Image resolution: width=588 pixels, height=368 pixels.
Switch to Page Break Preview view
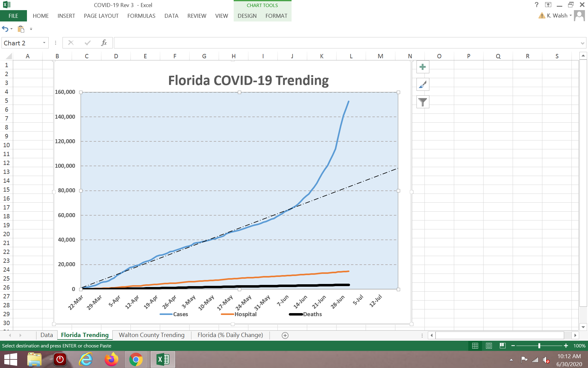coord(503,346)
